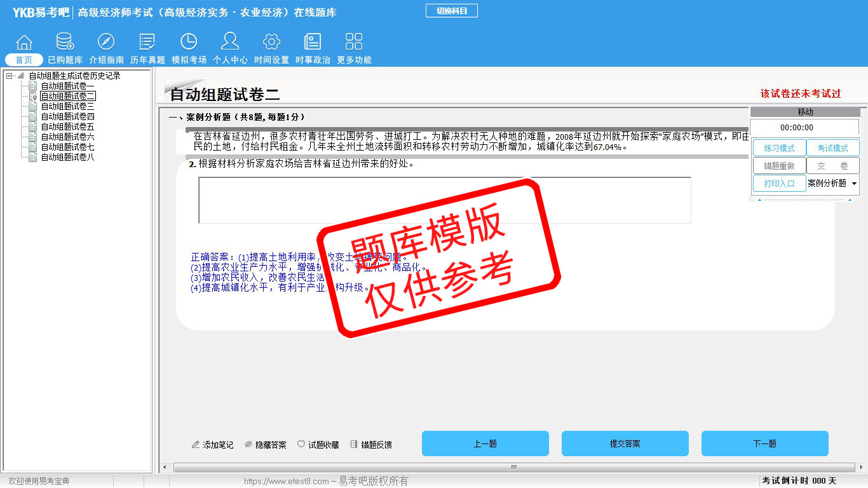Collapse the 自动组题生成试卷历史记录 tree root
The image size is (868, 488).
[x=10, y=76]
